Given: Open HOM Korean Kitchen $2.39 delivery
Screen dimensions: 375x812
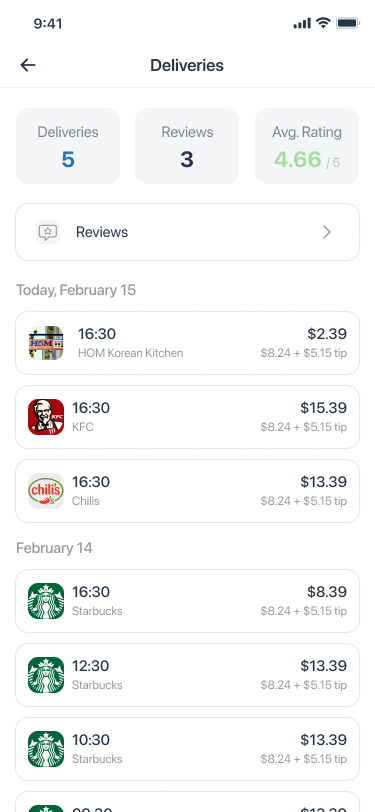Looking at the screenshot, I should point(188,343).
